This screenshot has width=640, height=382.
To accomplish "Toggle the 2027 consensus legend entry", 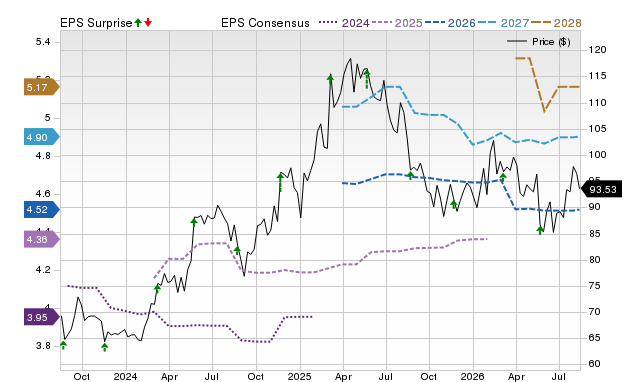I will [x=503, y=23].
